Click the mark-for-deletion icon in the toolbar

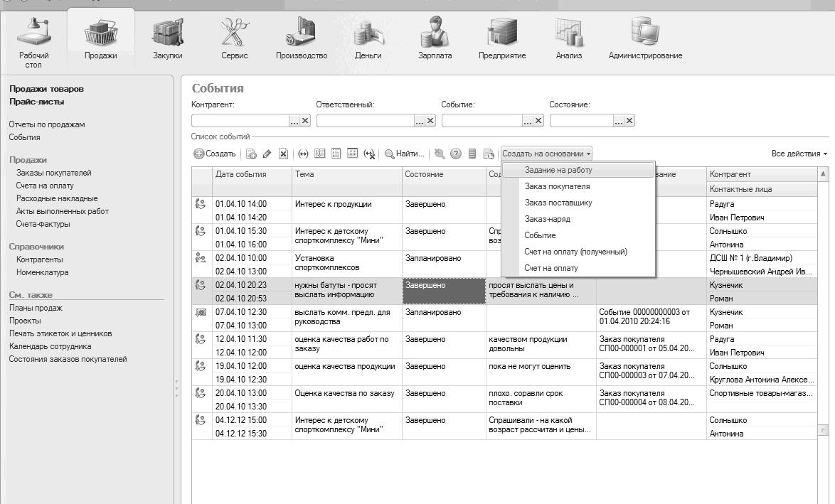(x=283, y=154)
